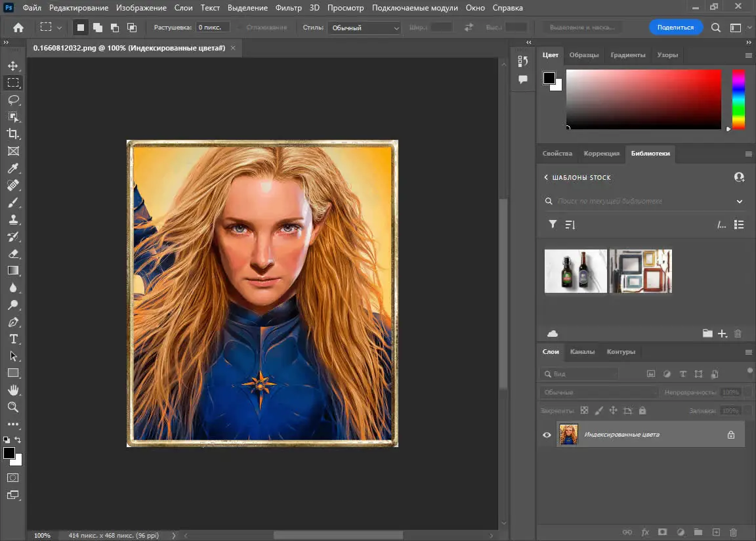Go back from ШАБЛОНЫ STOCK library
Image resolution: width=756 pixels, height=541 pixels.
click(546, 177)
